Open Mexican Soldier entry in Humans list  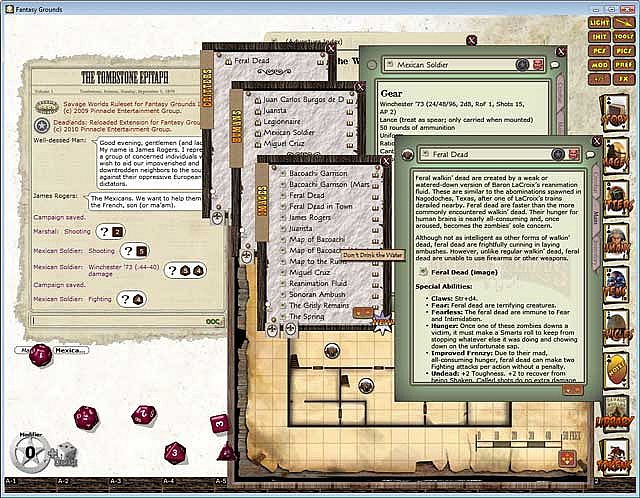coord(289,133)
